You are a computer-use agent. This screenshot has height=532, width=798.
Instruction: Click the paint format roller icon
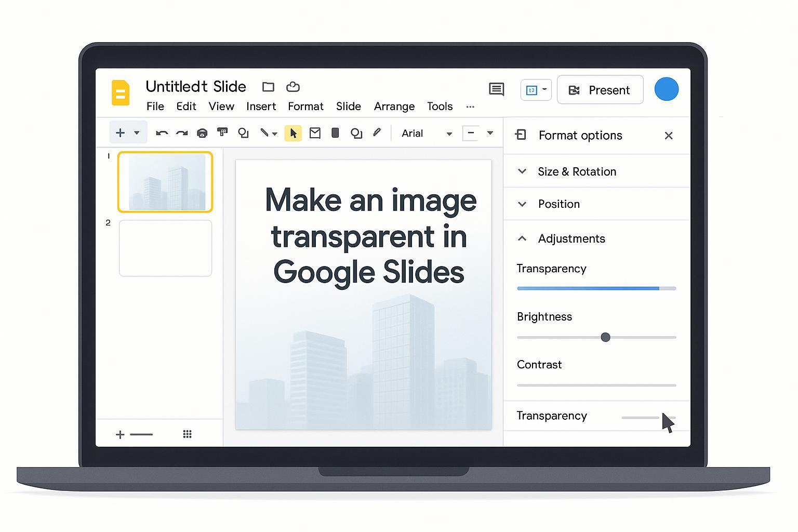[x=222, y=133]
